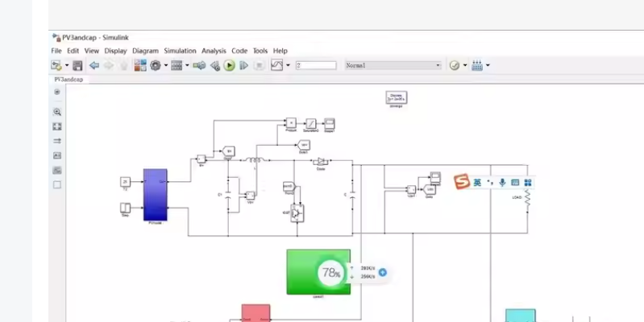Open the Edit menu
This screenshot has height=322, width=644.
coord(73,51)
